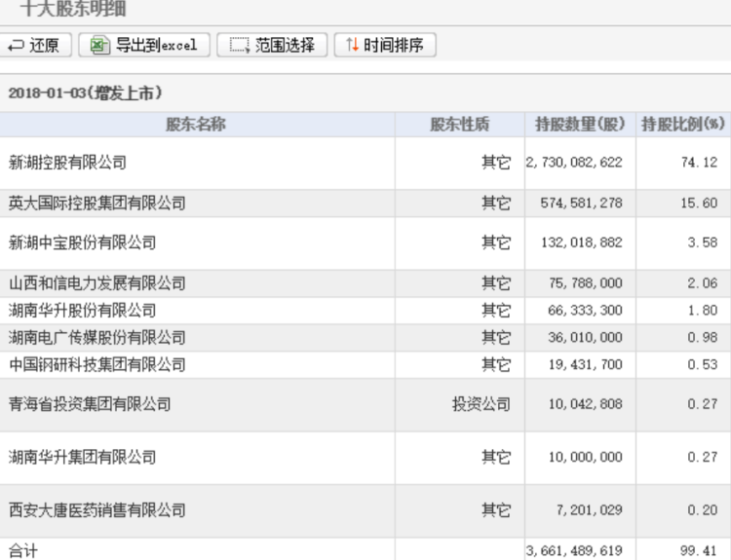Click the 2018-01-03(增发上市) date heading
This screenshot has height=560, width=731.
click(85, 93)
